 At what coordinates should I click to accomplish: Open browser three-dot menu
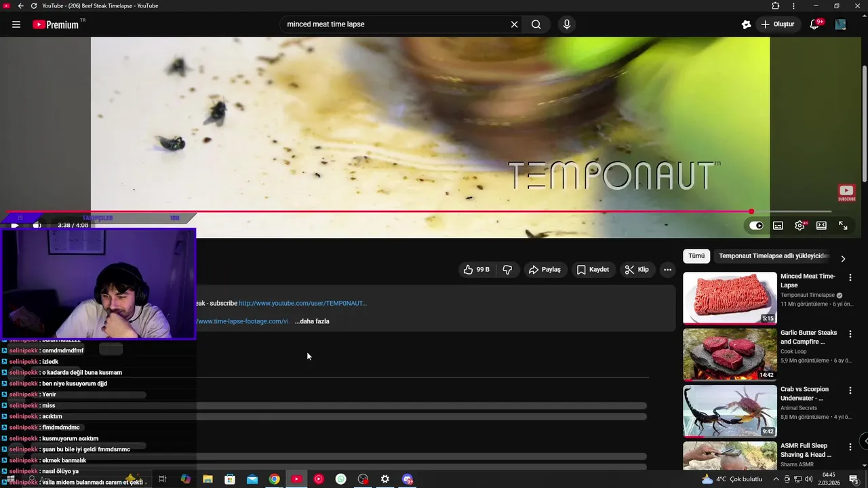793,6
